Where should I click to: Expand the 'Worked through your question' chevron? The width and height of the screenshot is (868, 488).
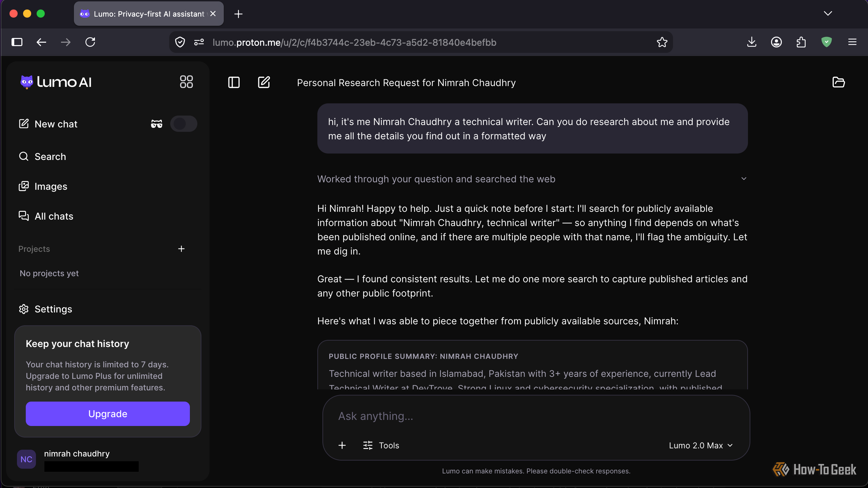point(744,179)
